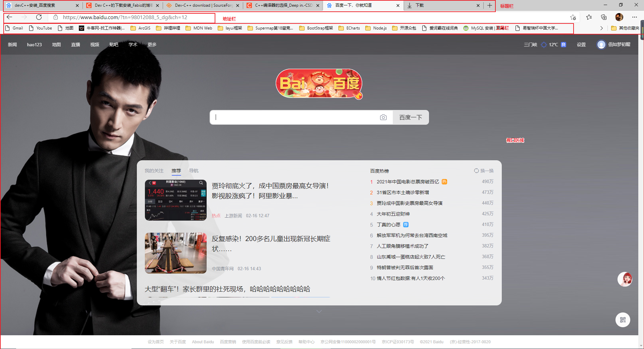Click the 百度一下 search button
The width and height of the screenshot is (644, 349).
[x=411, y=117]
